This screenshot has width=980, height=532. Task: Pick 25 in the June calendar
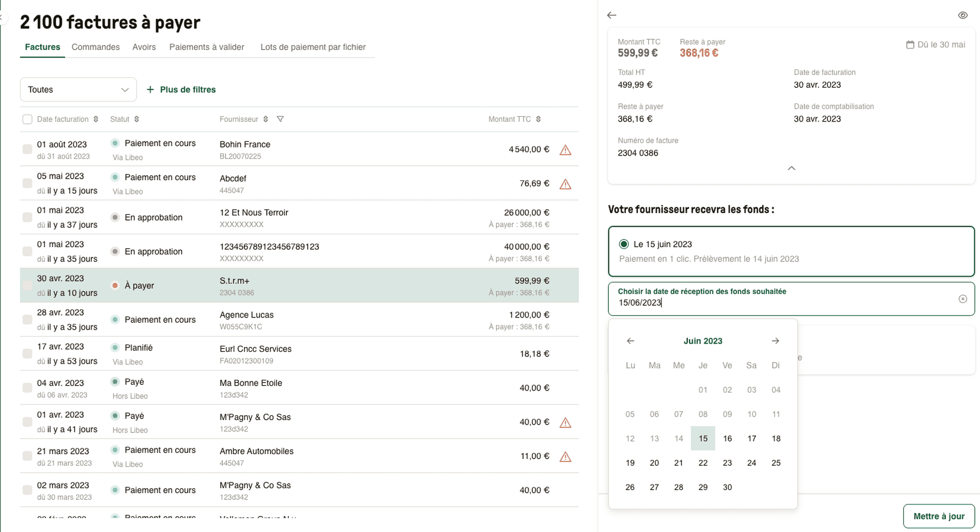(x=776, y=463)
